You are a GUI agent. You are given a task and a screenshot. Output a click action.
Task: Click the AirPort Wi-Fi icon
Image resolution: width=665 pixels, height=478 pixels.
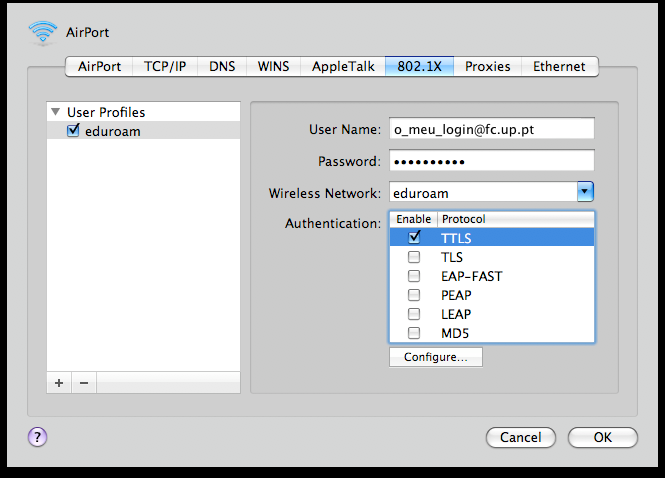coord(42,32)
